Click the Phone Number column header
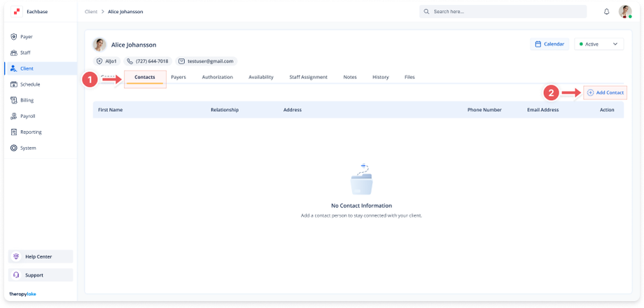 click(x=484, y=110)
